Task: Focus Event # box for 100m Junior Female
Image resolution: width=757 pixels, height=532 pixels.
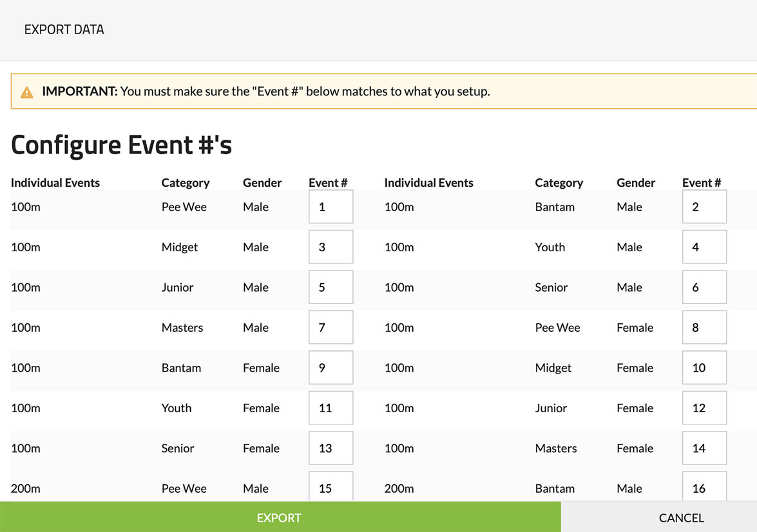Action: pos(704,408)
